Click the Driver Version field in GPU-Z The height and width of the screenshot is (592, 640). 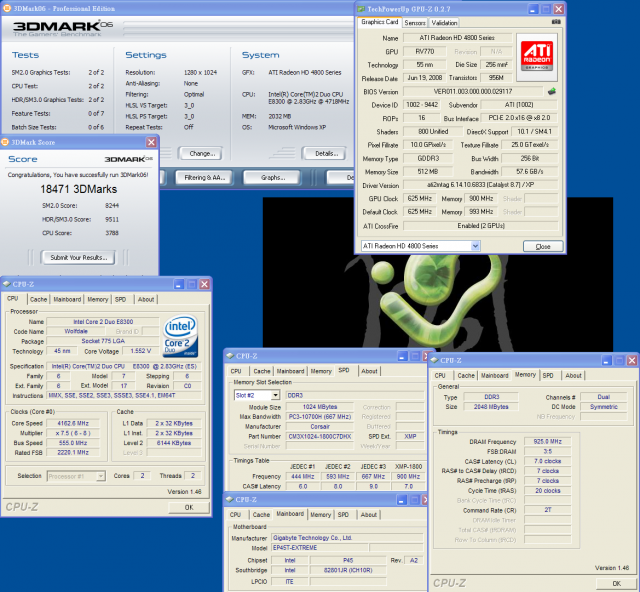coord(480,185)
